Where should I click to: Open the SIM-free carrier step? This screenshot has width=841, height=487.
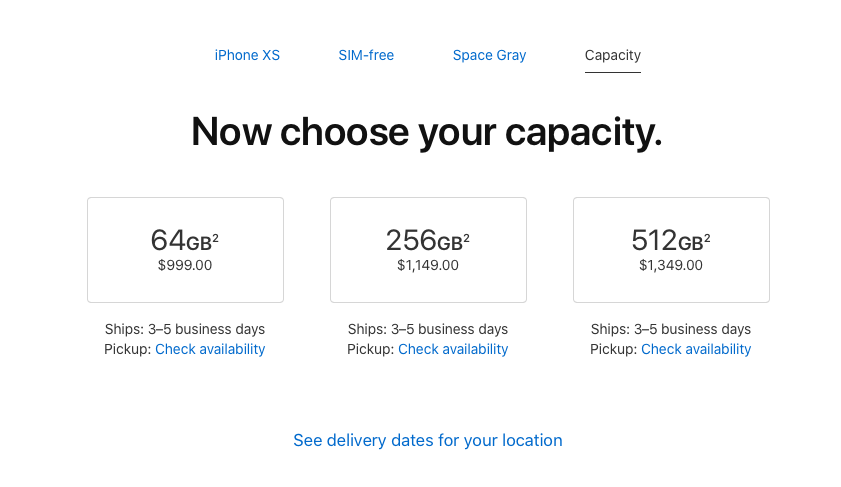pyautogui.click(x=366, y=55)
